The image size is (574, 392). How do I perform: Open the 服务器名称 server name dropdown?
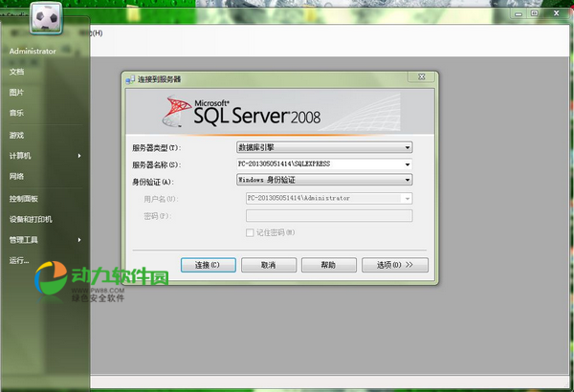324,164
